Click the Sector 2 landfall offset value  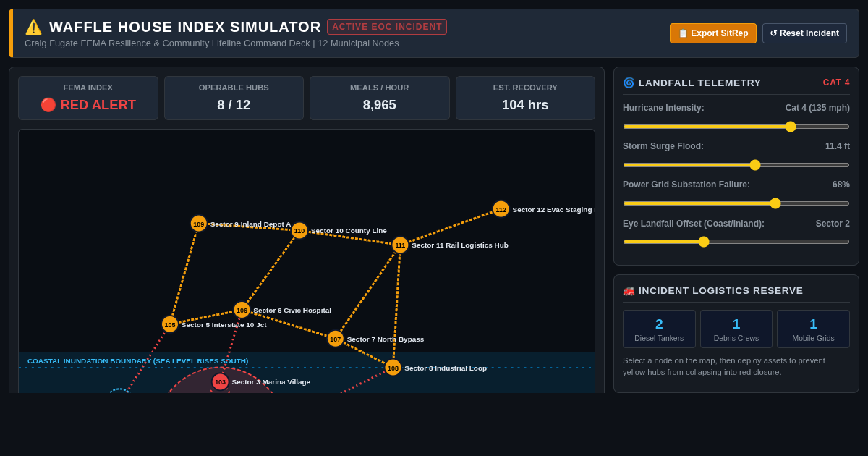pos(833,224)
